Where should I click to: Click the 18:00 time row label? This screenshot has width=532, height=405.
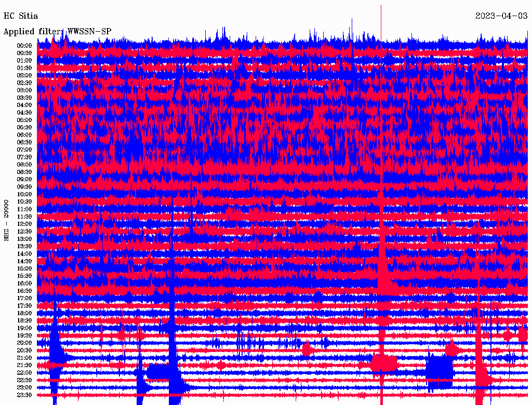[x=24, y=313]
